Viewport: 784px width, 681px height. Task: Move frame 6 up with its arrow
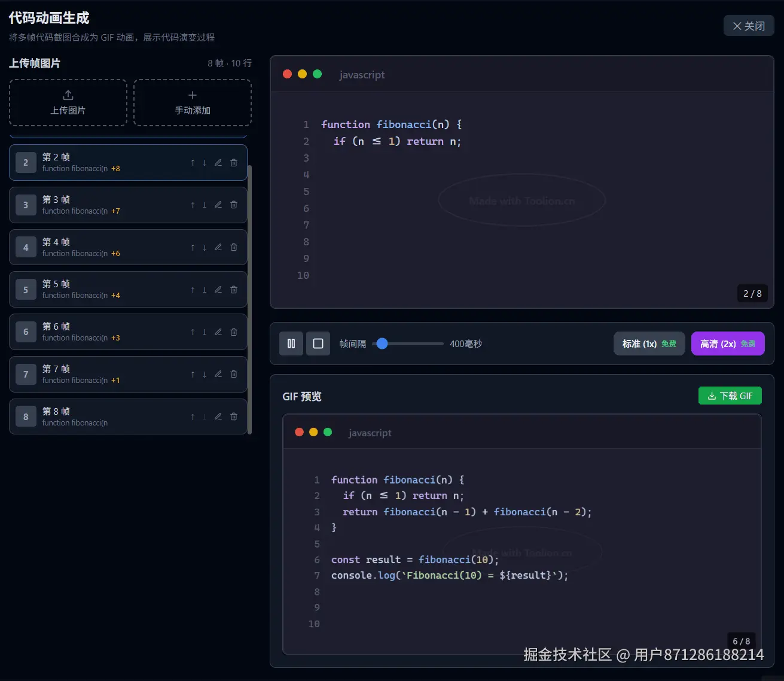point(193,332)
